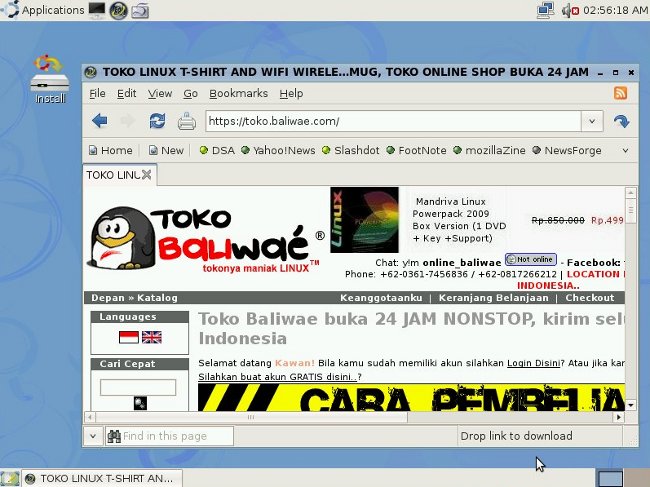Click the network connection tray icon
This screenshot has height=487, width=650.
click(545, 10)
